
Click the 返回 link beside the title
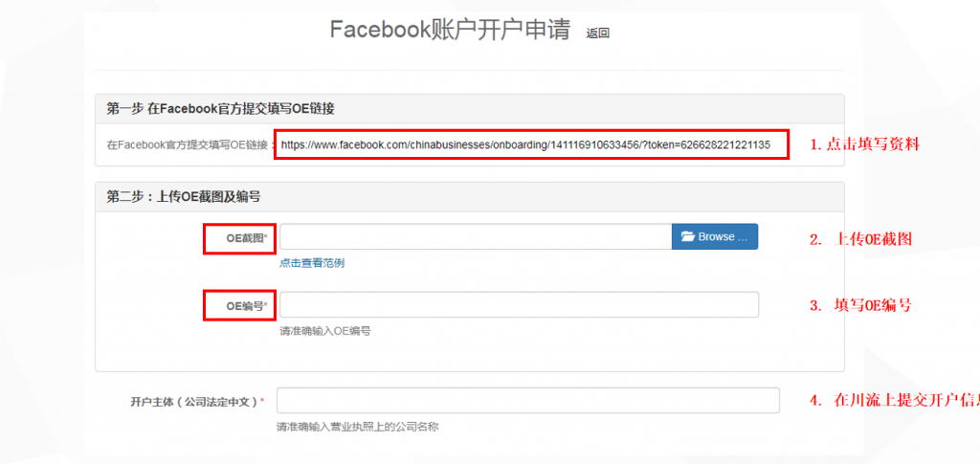(x=597, y=33)
